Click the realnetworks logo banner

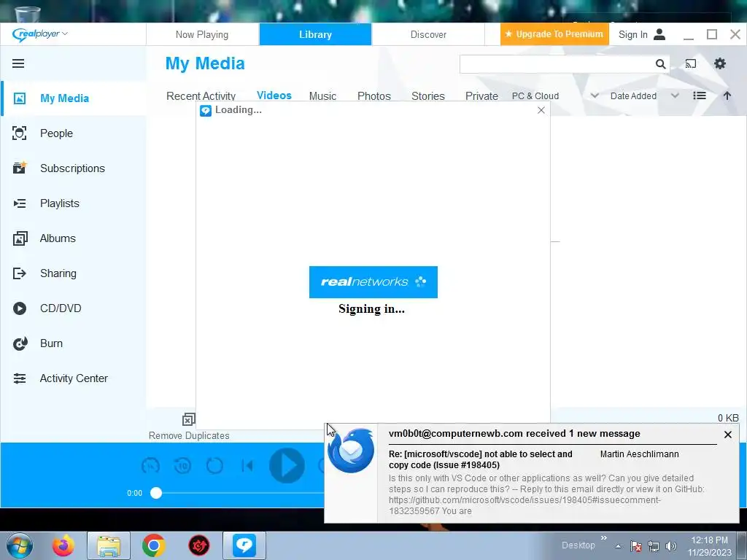point(373,282)
